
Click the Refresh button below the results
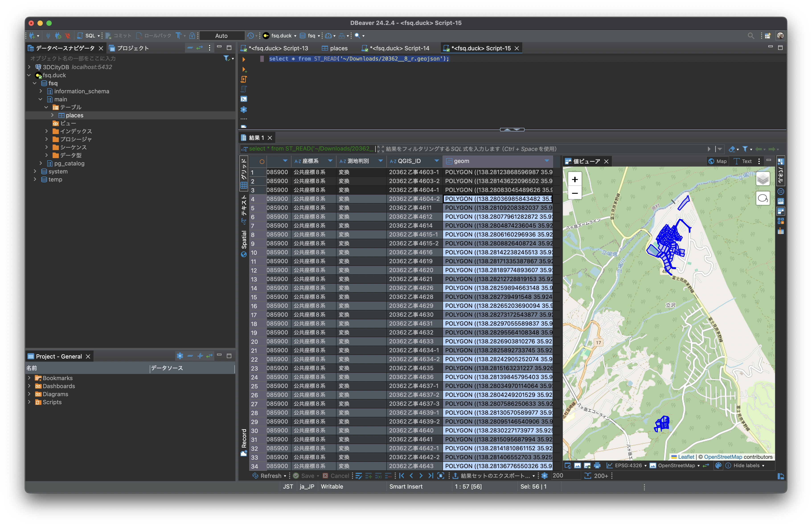270,476
